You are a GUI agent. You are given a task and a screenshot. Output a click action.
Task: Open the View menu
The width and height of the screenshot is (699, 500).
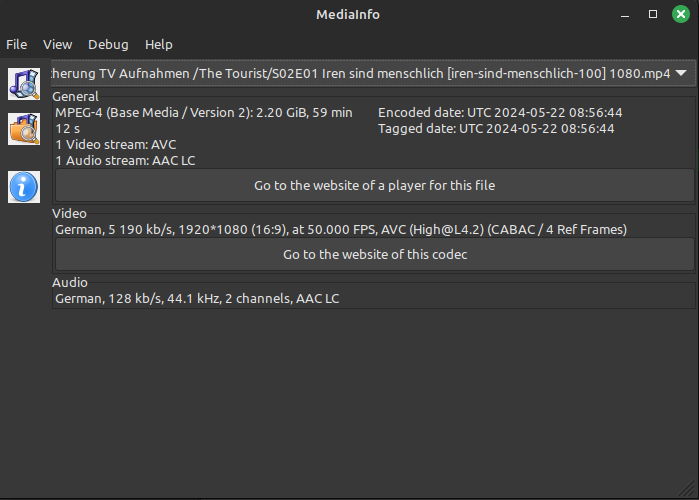coord(58,45)
